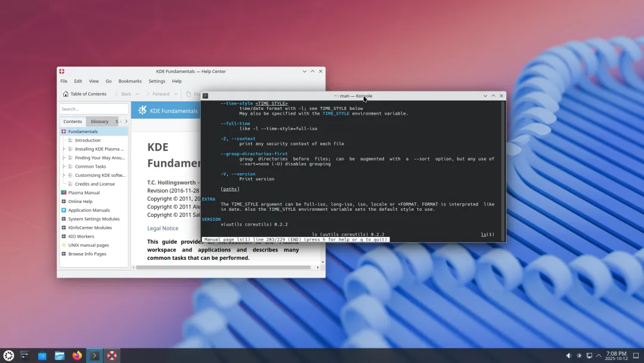This screenshot has width=644, height=363.
Task: Open brightness settings in system tray
Action: tap(579, 356)
